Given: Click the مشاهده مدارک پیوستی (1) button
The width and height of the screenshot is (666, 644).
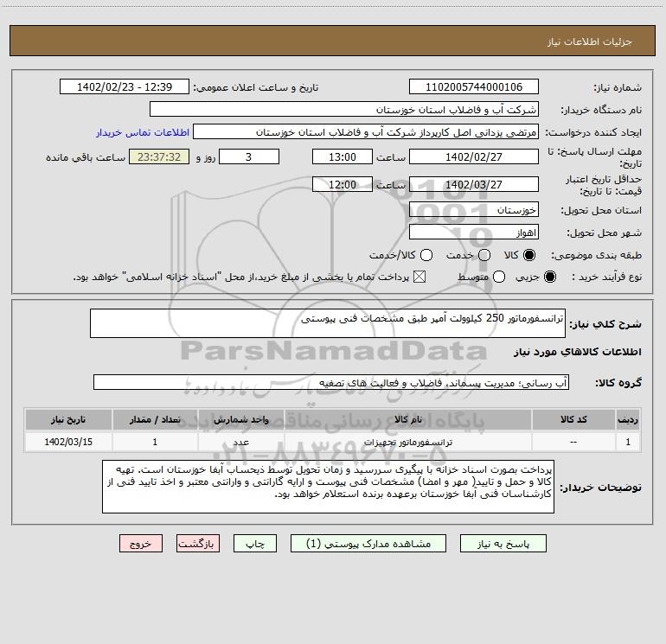Looking at the screenshot, I should (x=368, y=544).
